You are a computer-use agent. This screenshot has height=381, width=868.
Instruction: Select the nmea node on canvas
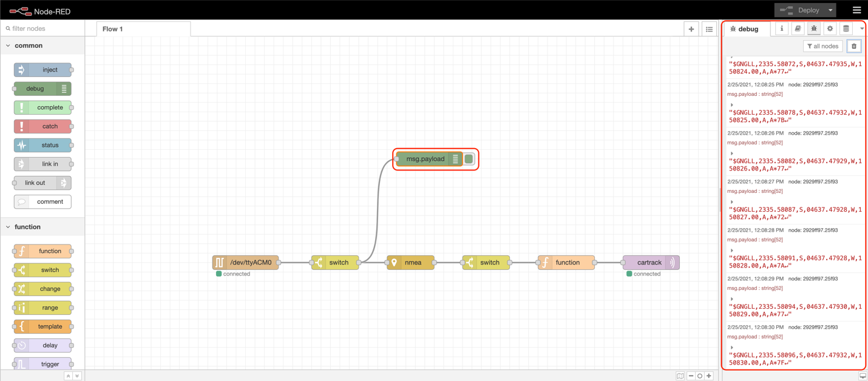coord(410,263)
